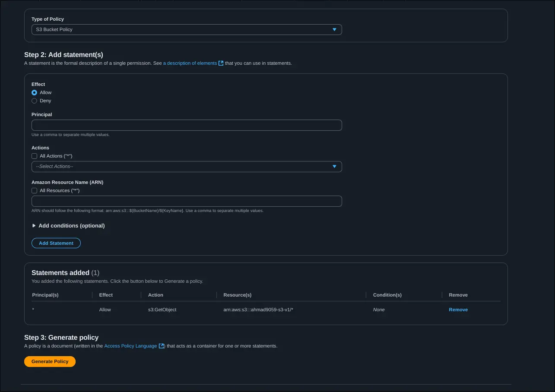
Task: Select the Deny effect radio button
Action: point(35,101)
